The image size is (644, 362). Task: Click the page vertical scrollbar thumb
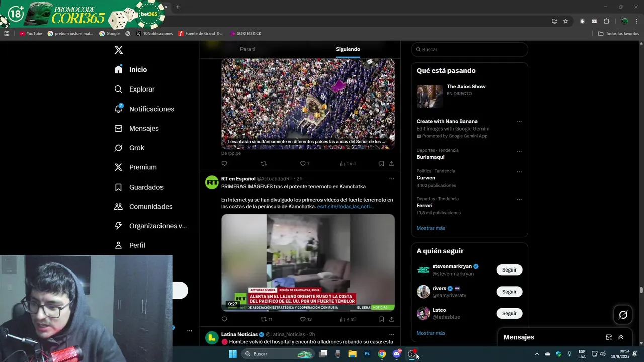(x=641, y=290)
